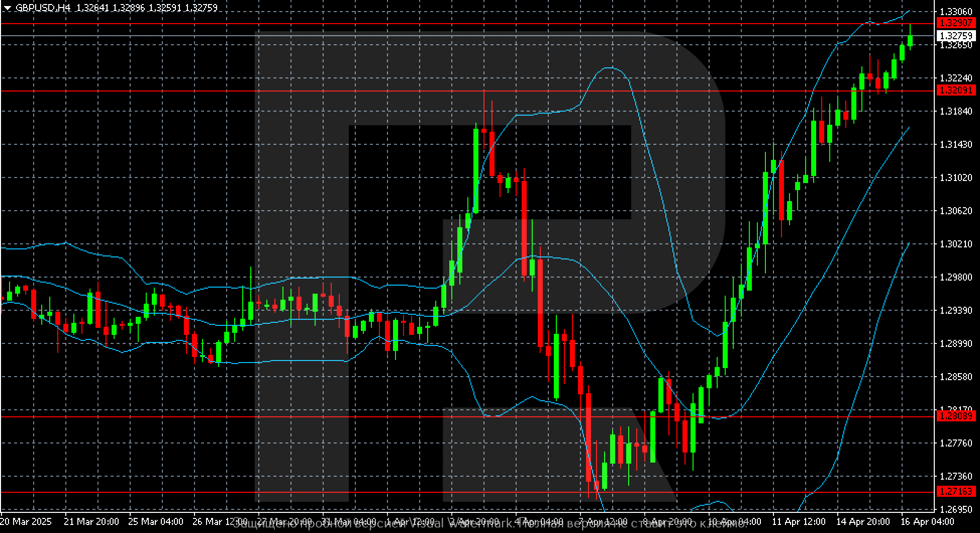Select the red 1.27163 price level tag
Image resolution: width=980 pixels, height=533 pixels.
coord(956,491)
